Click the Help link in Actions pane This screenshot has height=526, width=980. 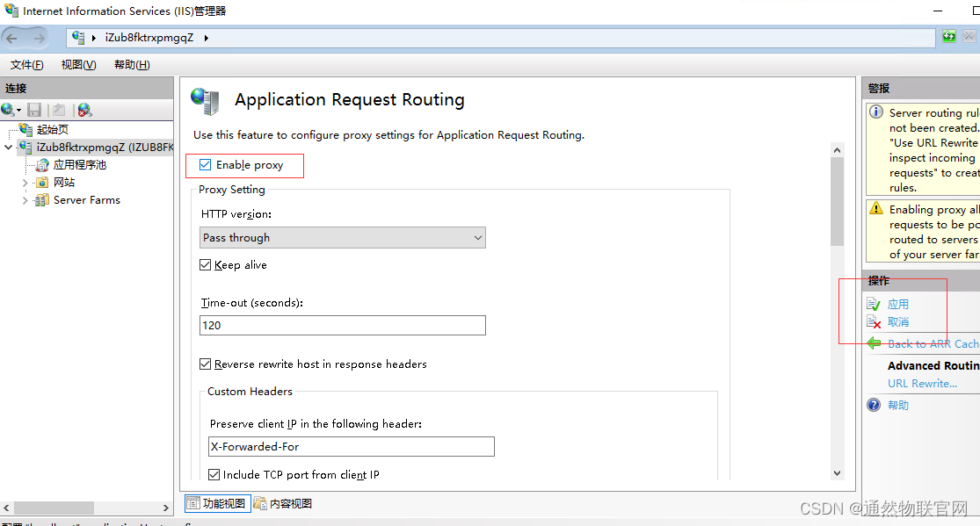(898, 405)
